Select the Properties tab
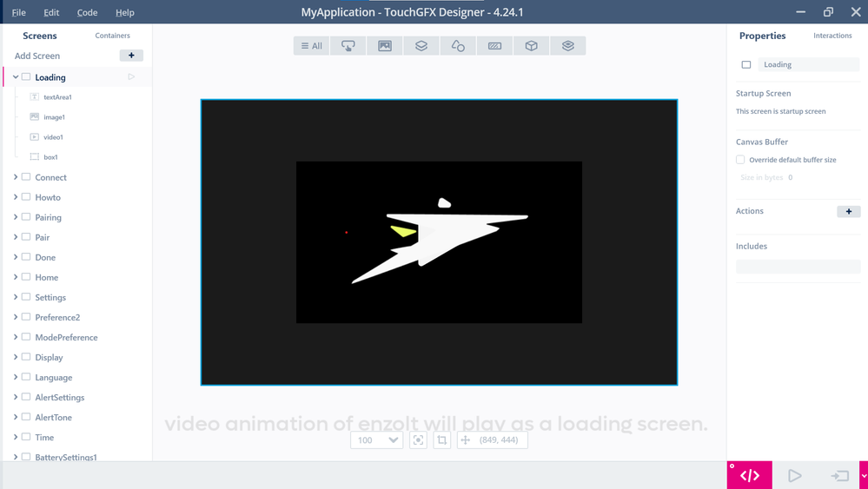This screenshot has height=489, width=868. coord(762,36)
